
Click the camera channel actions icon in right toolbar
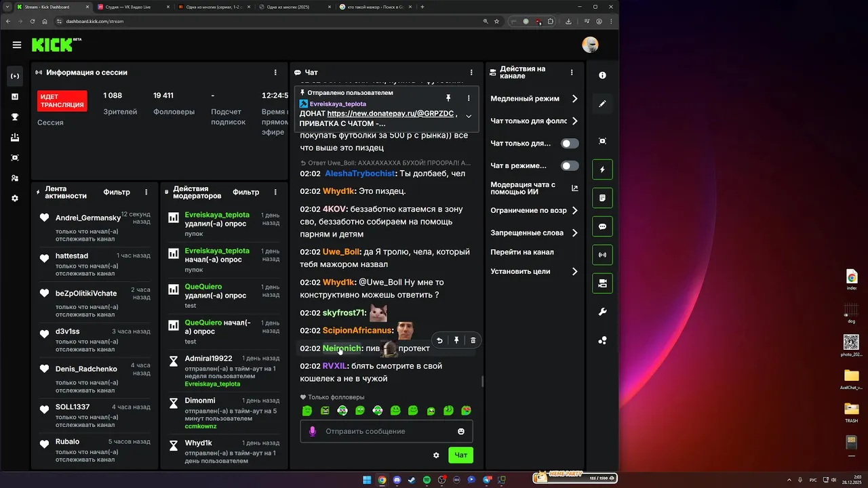pos(602,283)
